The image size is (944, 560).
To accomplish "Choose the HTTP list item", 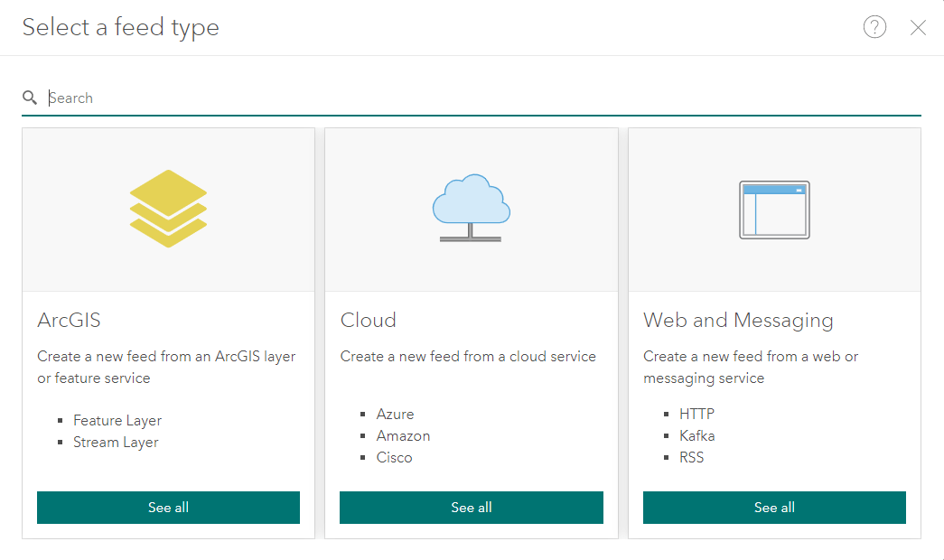I will click(x=696, y=415).
